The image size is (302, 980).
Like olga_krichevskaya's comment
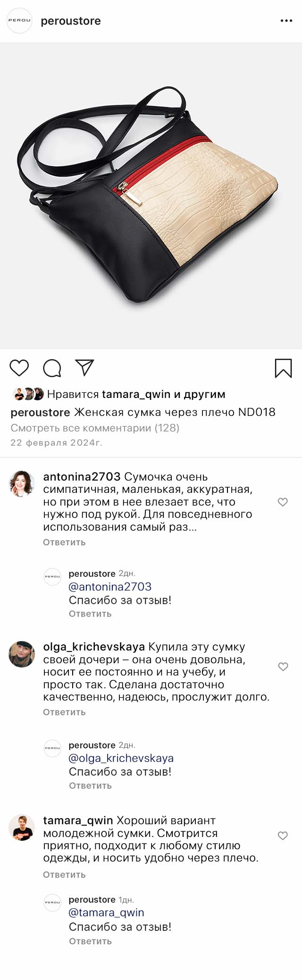[x=283, y=667]
